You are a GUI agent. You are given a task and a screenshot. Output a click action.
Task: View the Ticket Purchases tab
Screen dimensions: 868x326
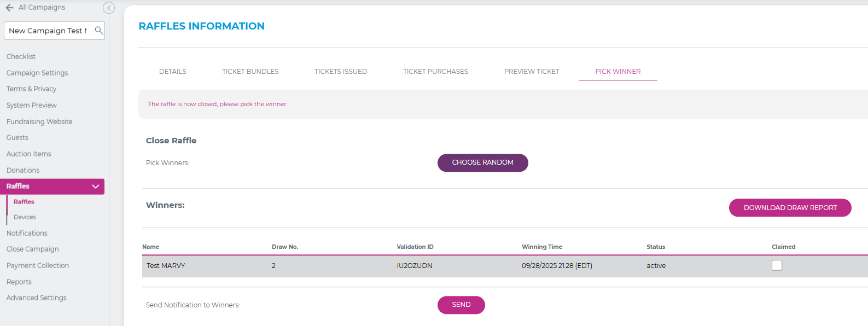point(435,72)
